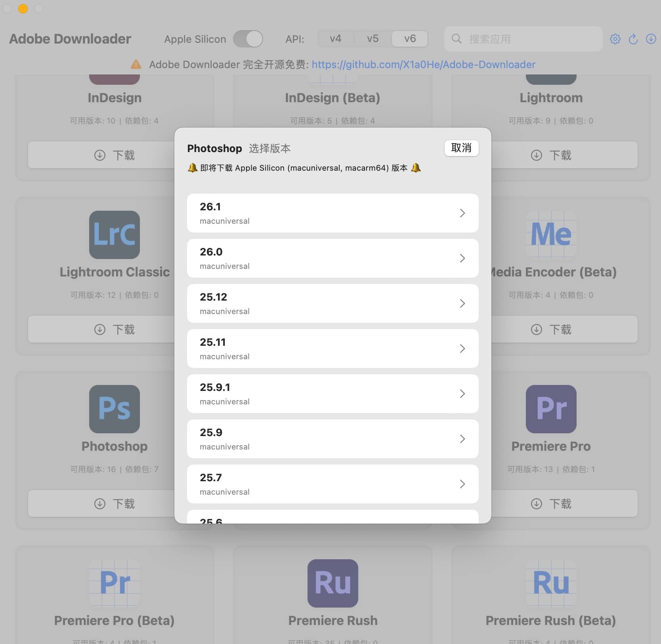The height and width of the screenshot is (644, 661).
Task: Open the download manager icon
Action: 651,39
